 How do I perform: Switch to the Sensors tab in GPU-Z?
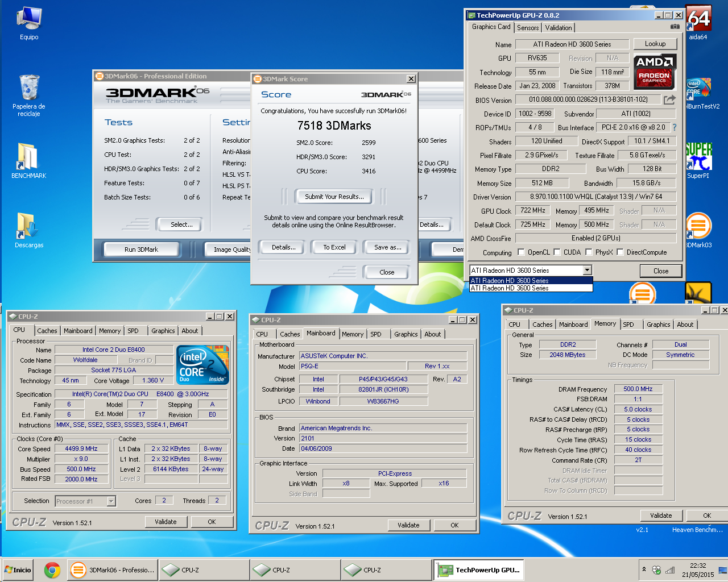528,27
